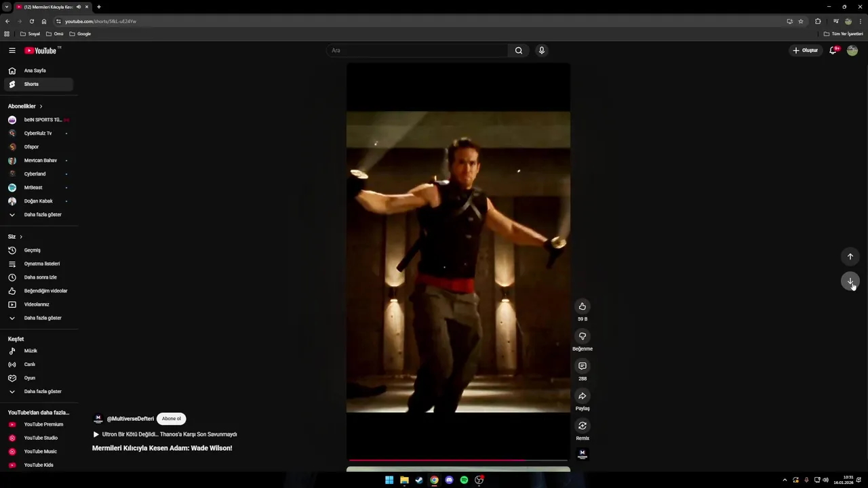Open YouTube Music link
The image size is (868, 488).
click(x=38, y=451)
